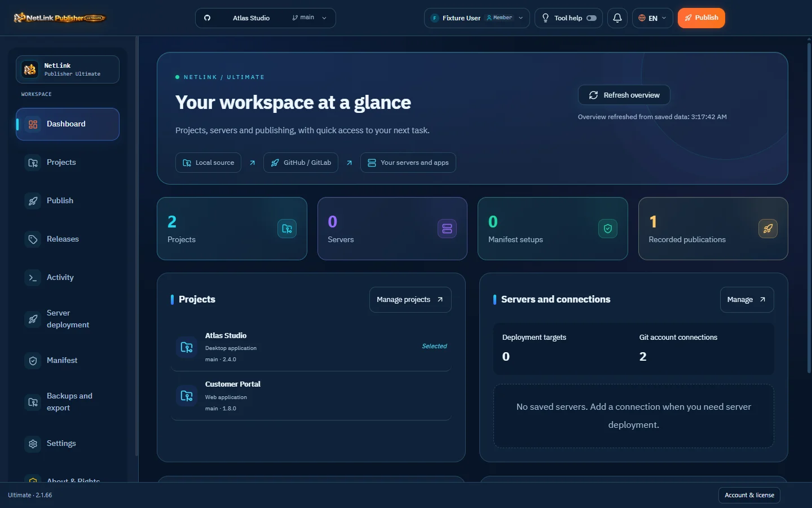Viewport: 812px width, 508px height.
Task: Open the notifications bell
Action: [617, 18]
